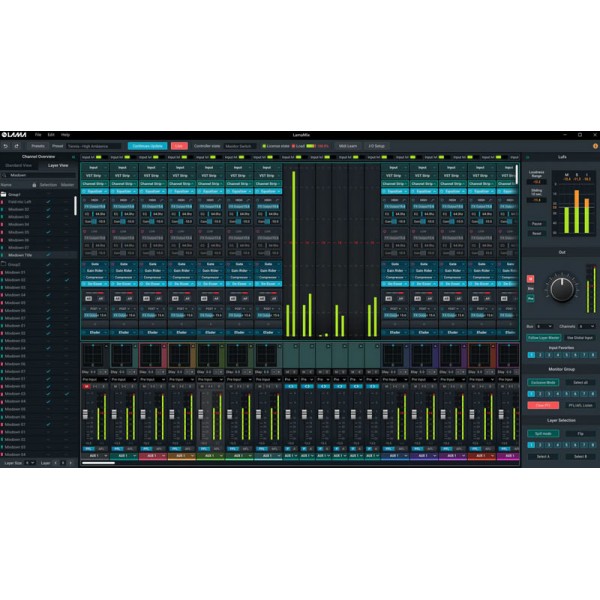600x600 pixels.
Task: Toggle Spill mode in Layer Selection
Action: tap(543, 434)
